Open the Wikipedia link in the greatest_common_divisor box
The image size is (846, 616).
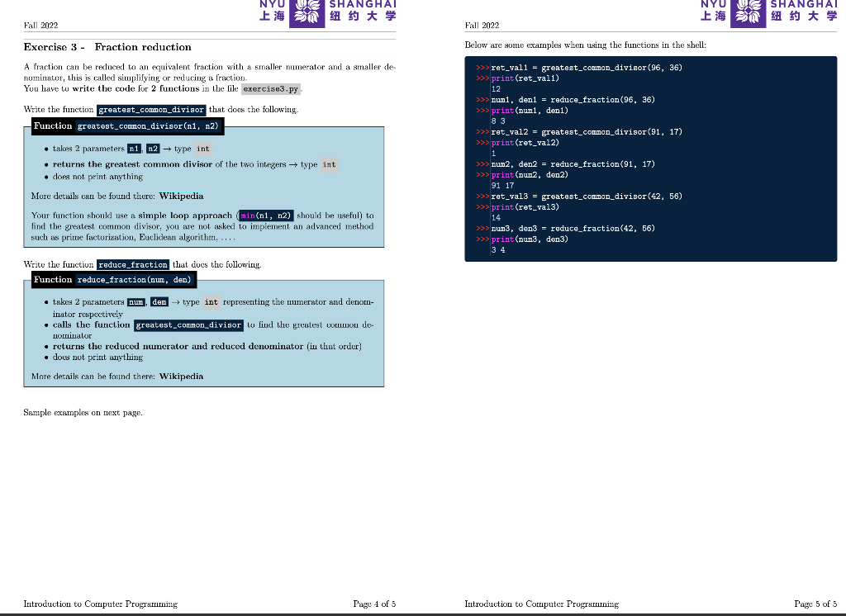coord(181,196)
